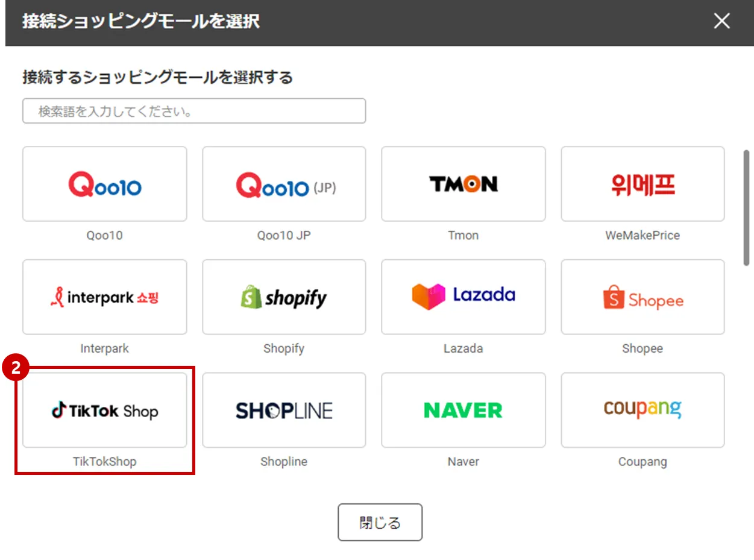Select the Lazada logo card
Image resolution: width=754 pixels, height=560 pixels.
[x=463, y=297]
